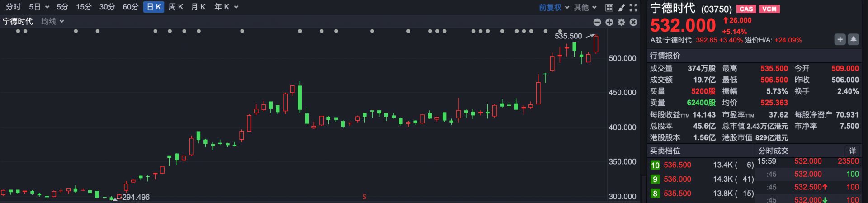This screenshot has width=868, height=203.
Task: Switch to 月K monthly candlestick
Action: tap(198, 7)
